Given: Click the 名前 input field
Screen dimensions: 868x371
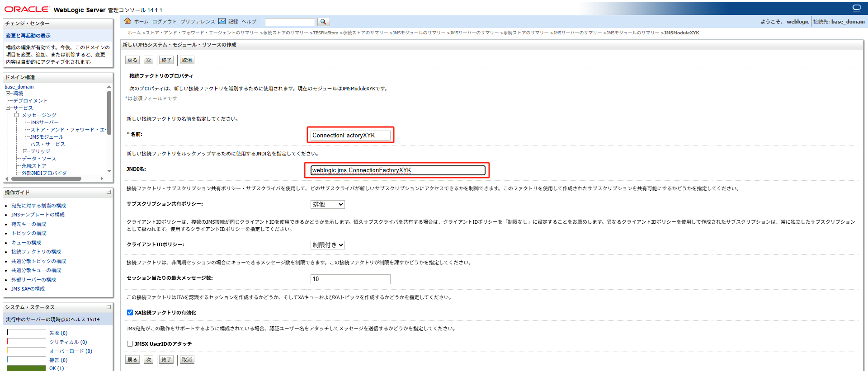Looking at the screenshot, I should click(350, 135).
